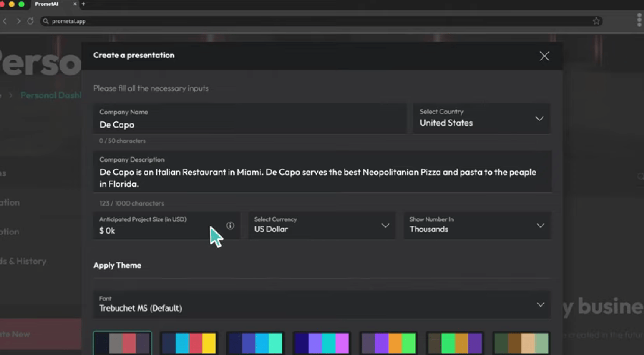Go forward using browser forward arrow
644x355 pixels.
click(x=18, y=21)
